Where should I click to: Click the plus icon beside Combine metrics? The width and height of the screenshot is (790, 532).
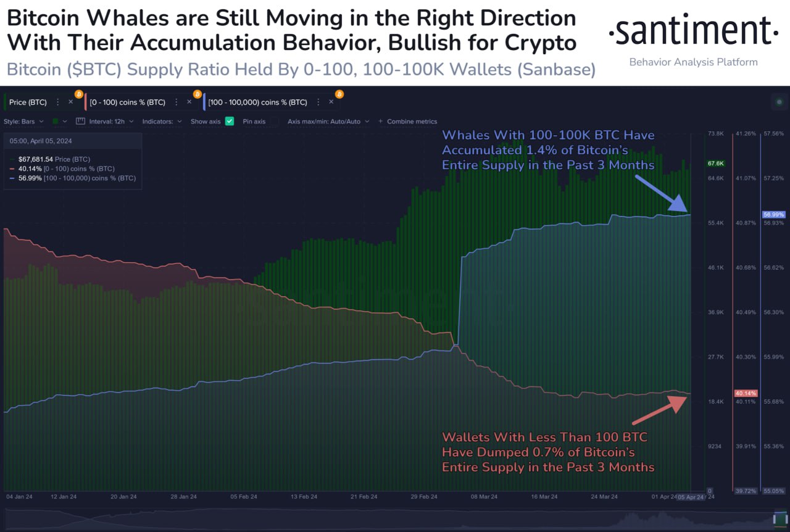[380, 122]
